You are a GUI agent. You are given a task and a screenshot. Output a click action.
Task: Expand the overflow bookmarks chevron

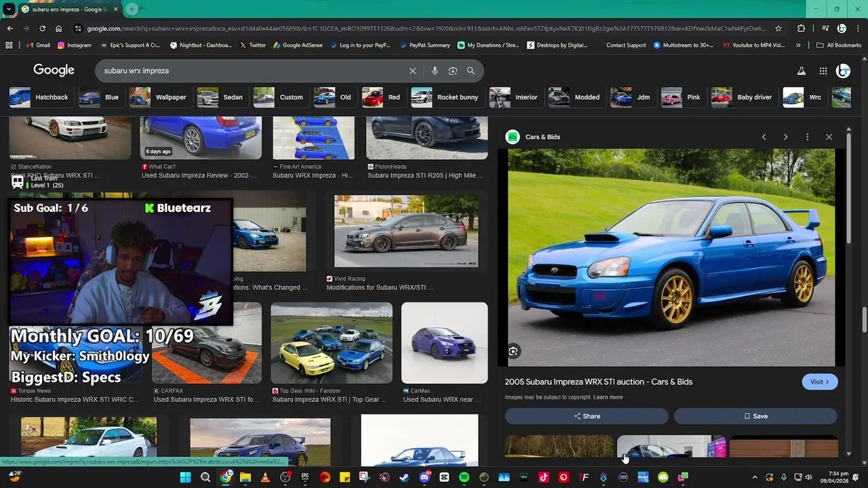798,45
